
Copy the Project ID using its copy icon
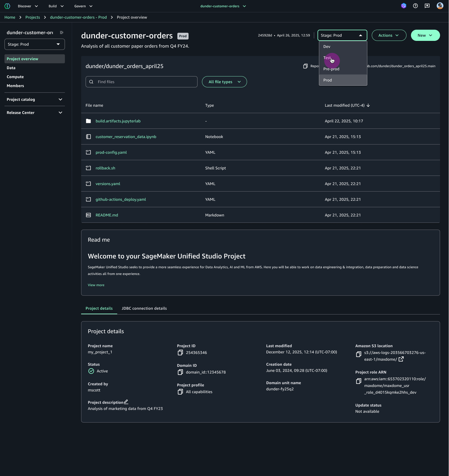coord(180,353)
